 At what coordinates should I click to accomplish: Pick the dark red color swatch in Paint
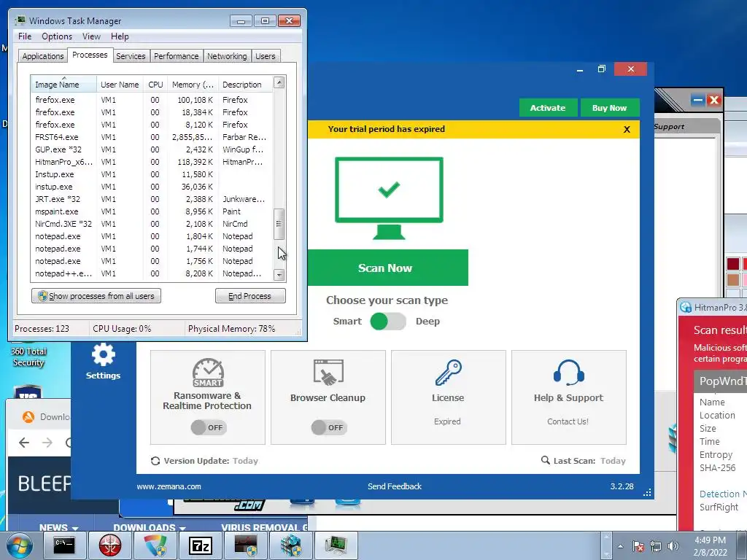(x=732, y=264)
